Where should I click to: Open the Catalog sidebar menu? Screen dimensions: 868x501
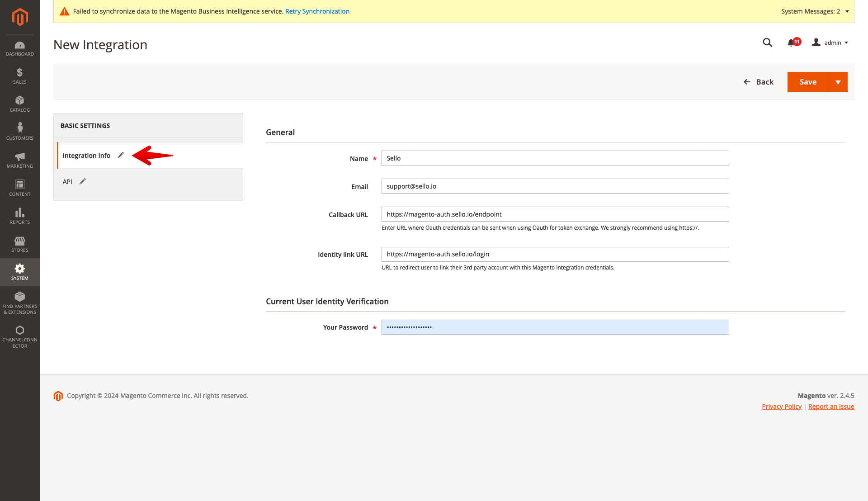click(20, 104)
